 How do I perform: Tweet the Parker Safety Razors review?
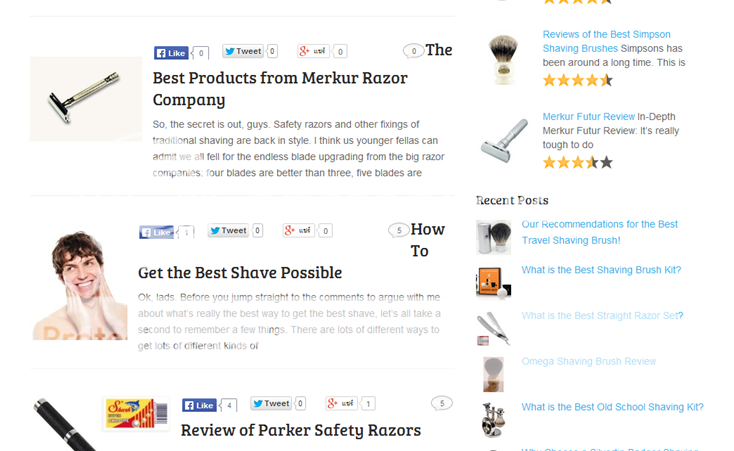tap(271, 403)
